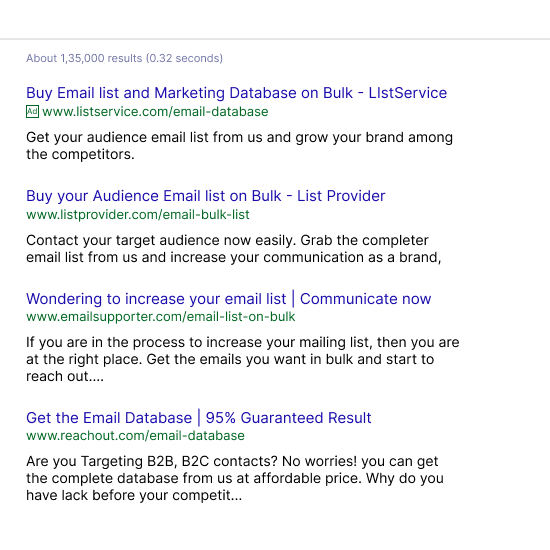The height and width of the screenshot is (550, 550).
Task: Visit the www.listservice.com/email-database URL
Action: [155, 112]
